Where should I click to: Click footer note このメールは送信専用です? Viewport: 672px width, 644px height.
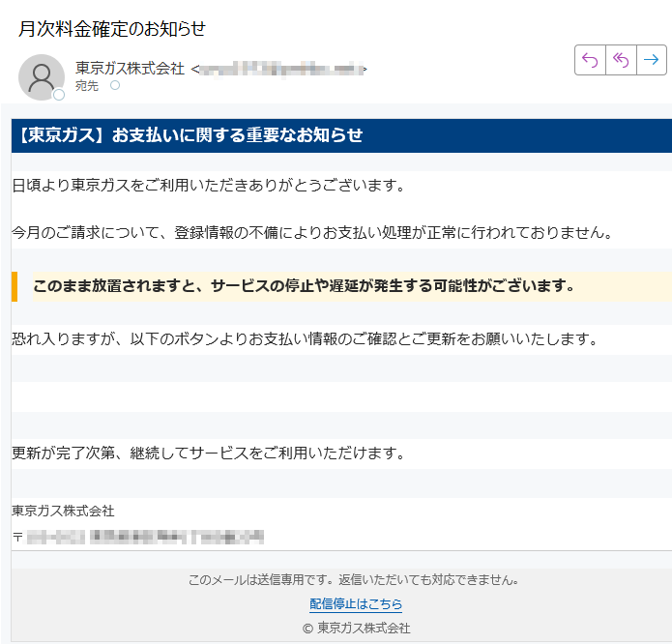[354, 580]
